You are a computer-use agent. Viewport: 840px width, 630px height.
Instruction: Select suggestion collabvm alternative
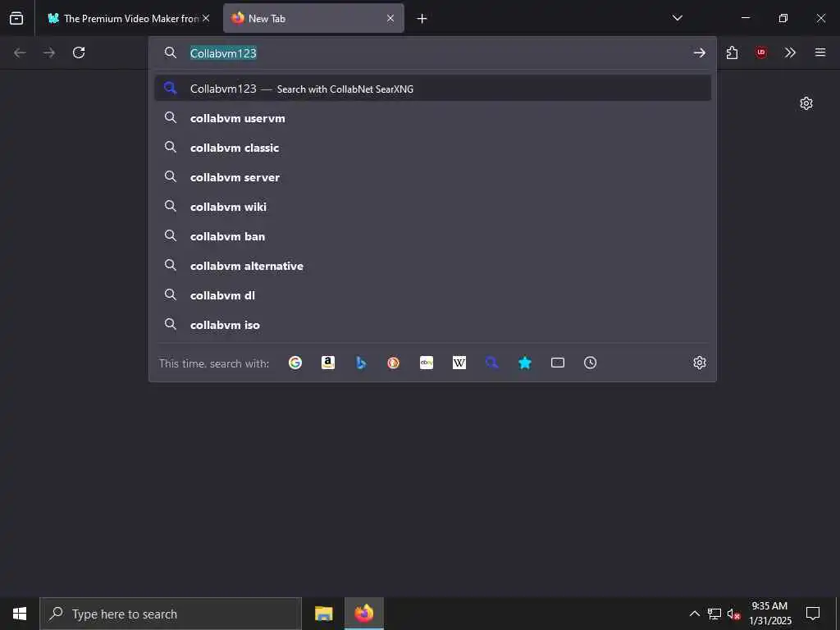click(432, 265)
